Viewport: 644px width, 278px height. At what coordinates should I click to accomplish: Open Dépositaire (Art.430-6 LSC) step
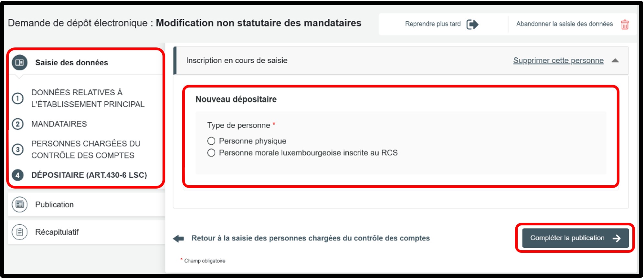(89, 175)
